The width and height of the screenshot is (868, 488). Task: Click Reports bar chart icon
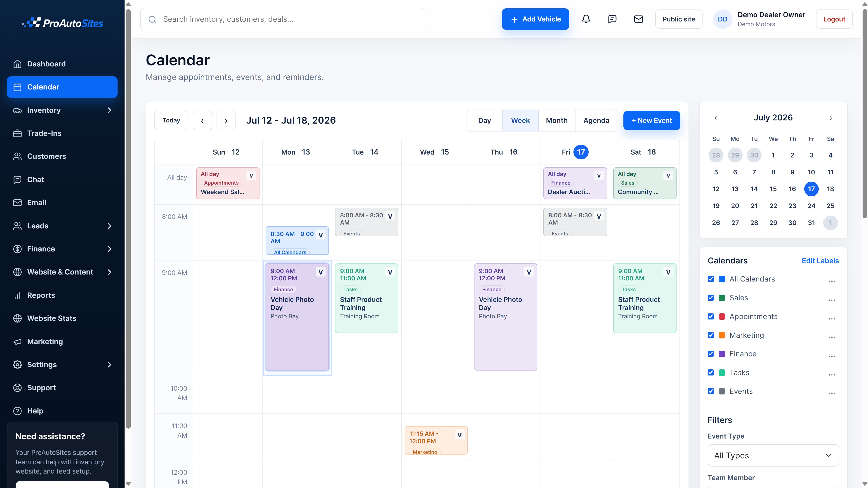coord(18,295)
